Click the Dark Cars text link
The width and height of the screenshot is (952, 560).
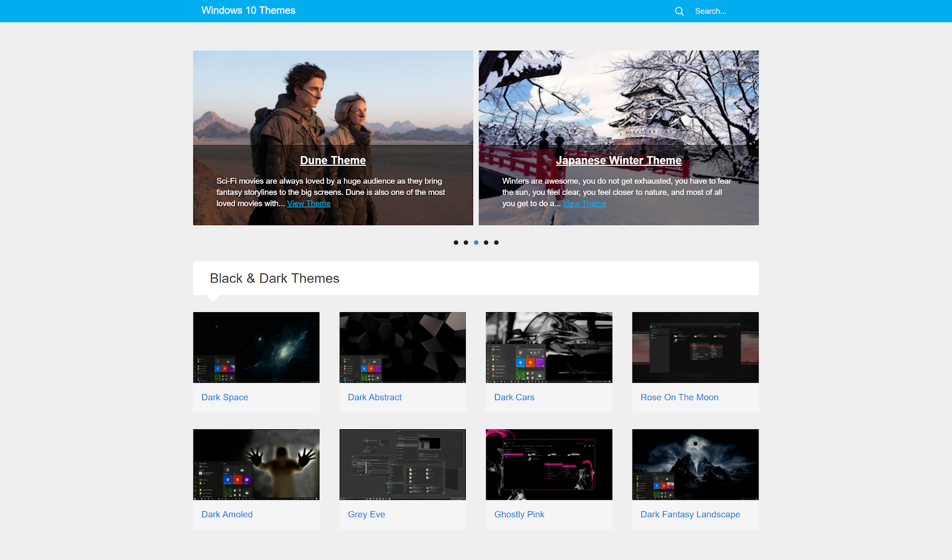[514, 397]
